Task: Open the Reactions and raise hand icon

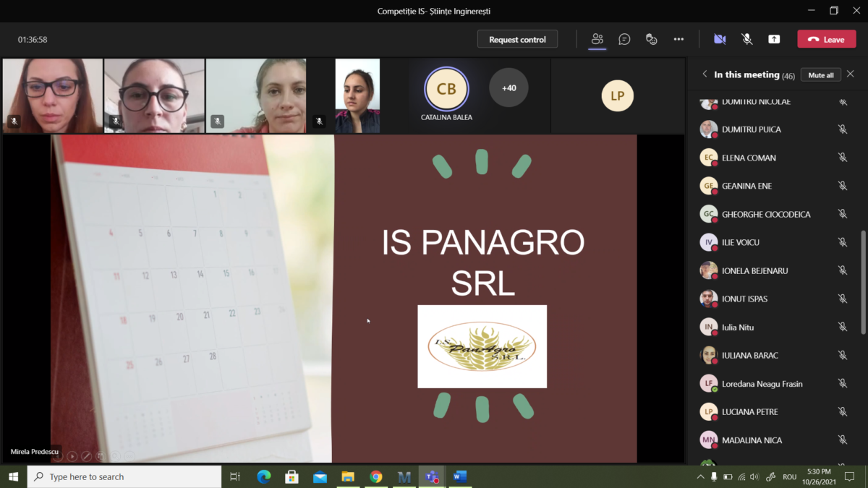Action: tap(651, 39)
